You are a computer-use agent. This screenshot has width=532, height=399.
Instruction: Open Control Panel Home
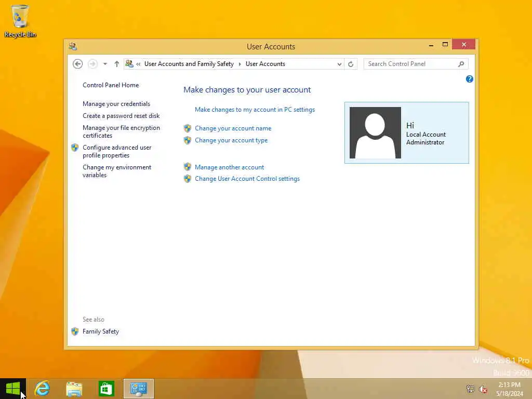coord(111,85)
